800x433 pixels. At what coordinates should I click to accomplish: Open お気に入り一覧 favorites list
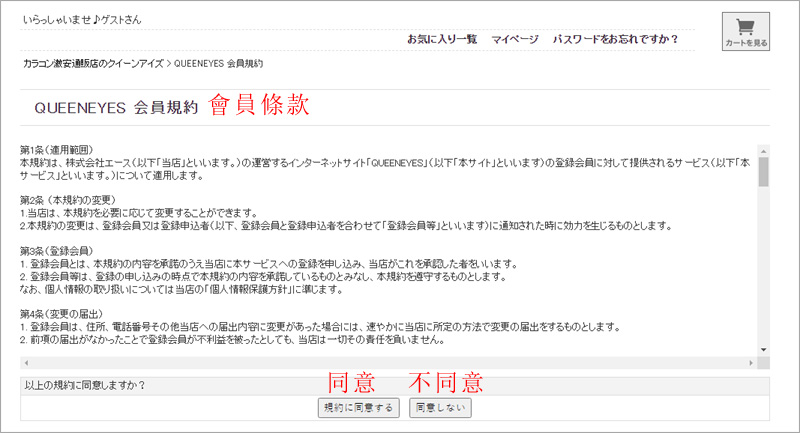click(441, 39)
